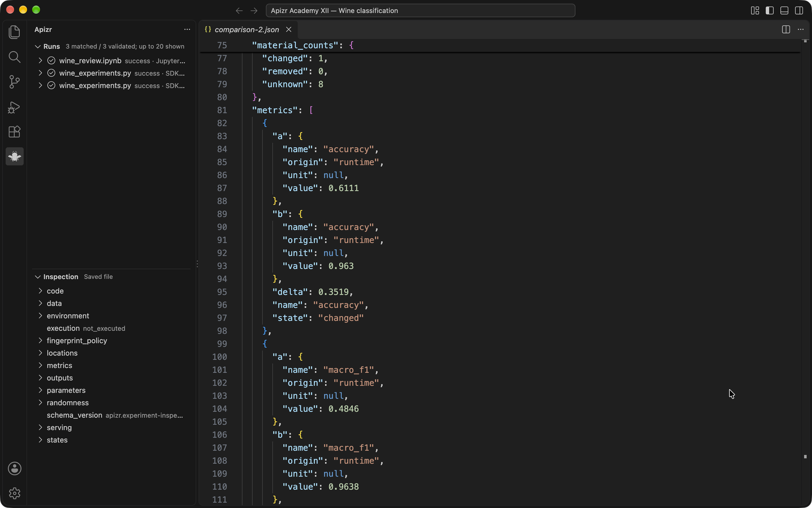This screenshot has height=508, width=812.
Task: Expand the outputs node
Action: coord(40,378)
